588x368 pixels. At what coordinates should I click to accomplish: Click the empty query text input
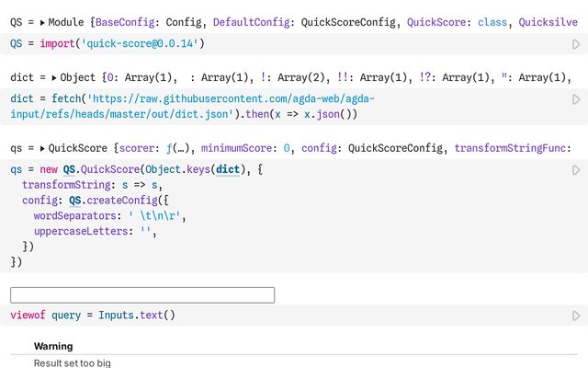pos(142,295)
